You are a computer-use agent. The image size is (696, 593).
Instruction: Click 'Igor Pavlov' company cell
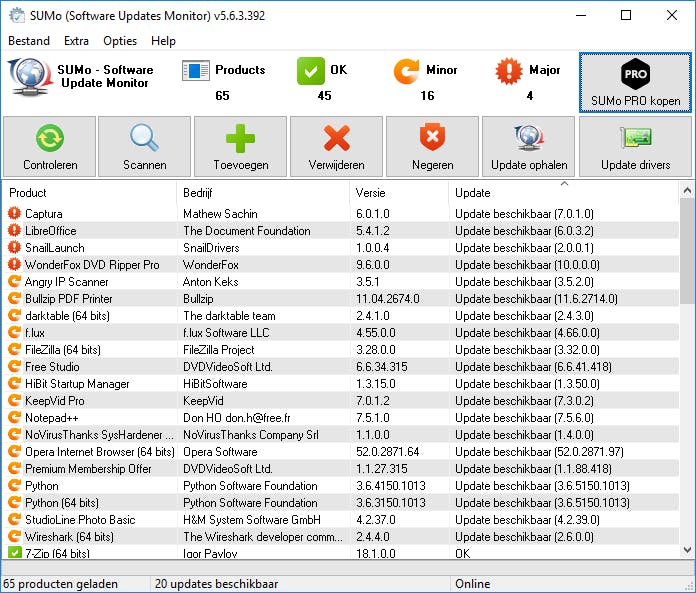(x=210, y=553)
